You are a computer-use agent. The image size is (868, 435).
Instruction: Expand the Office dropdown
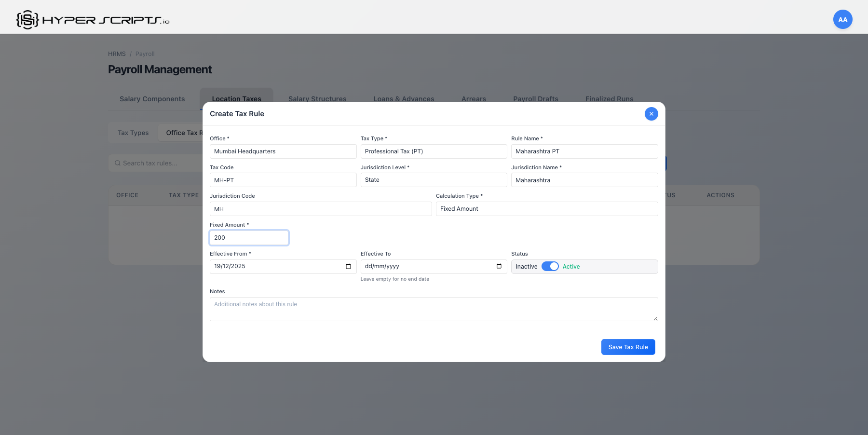click(x=283, y=151)
